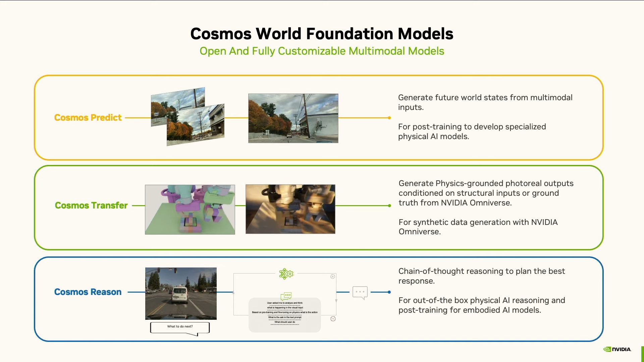Click the photoreal robot arm output image
This screenshot has height=362, width=644.
290,209
